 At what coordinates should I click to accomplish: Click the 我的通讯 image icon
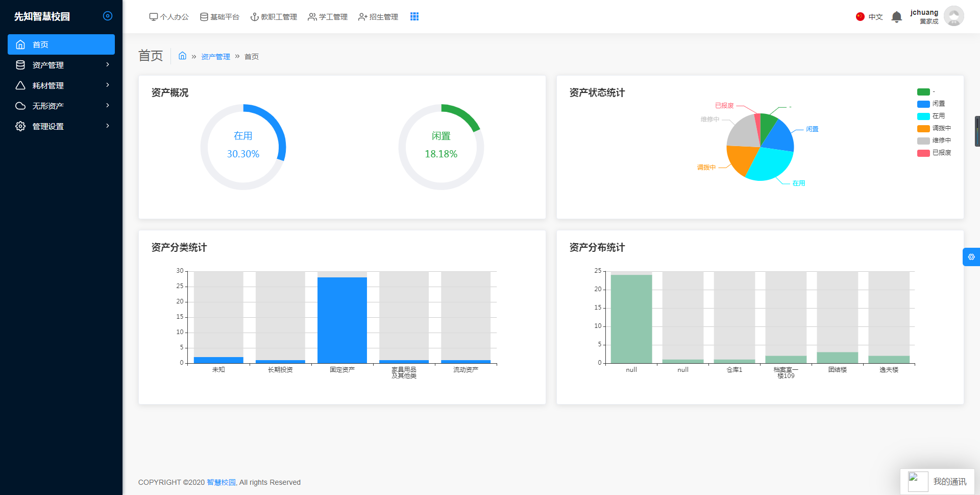918,482
